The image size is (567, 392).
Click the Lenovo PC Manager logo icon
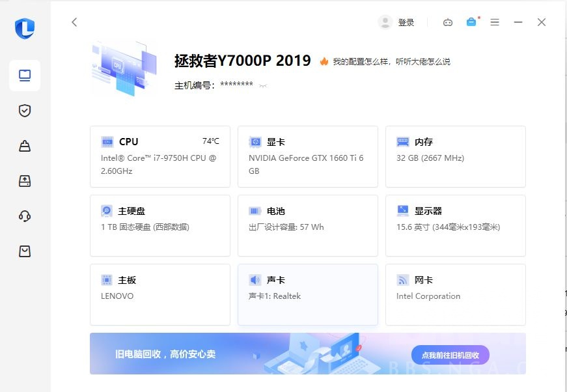[x=25, y=28]
